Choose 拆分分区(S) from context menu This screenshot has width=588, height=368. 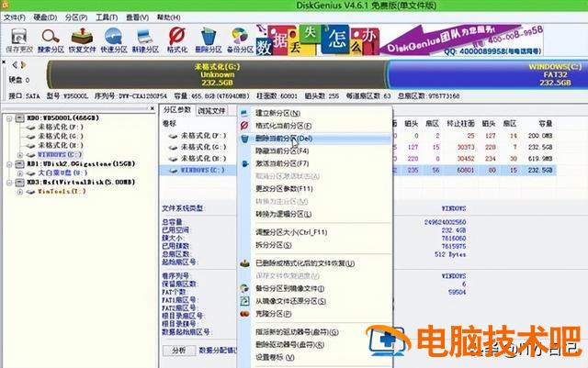(x=315, y=245)
